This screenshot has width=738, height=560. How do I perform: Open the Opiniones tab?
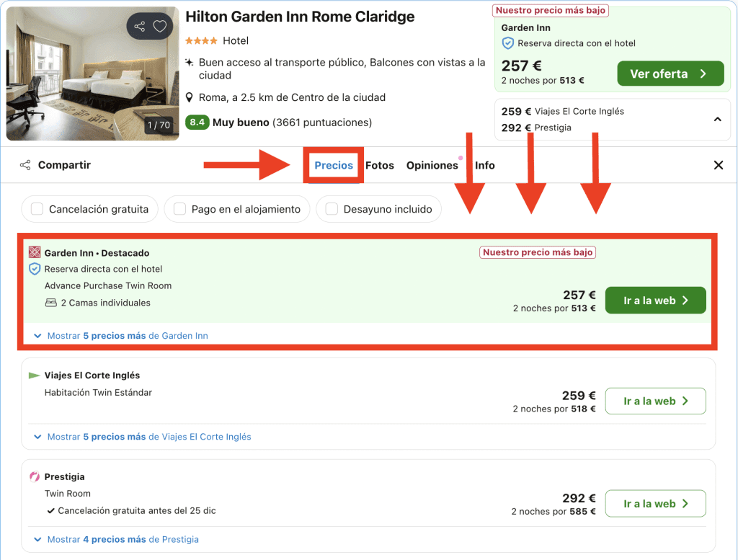click(x=432, y=165)
